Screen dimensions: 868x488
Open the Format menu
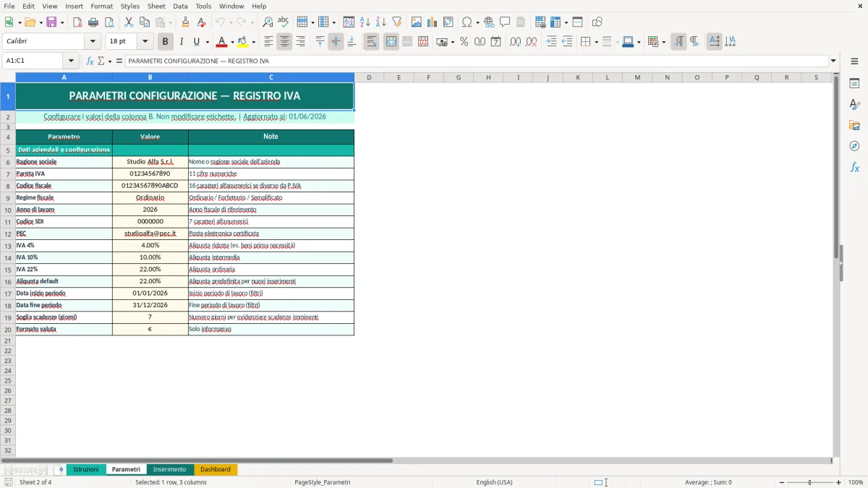point(101,6)
